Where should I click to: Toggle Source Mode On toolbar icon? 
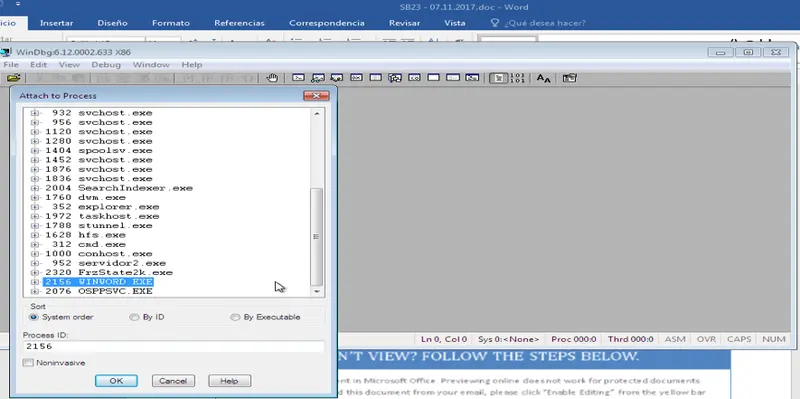498,78
